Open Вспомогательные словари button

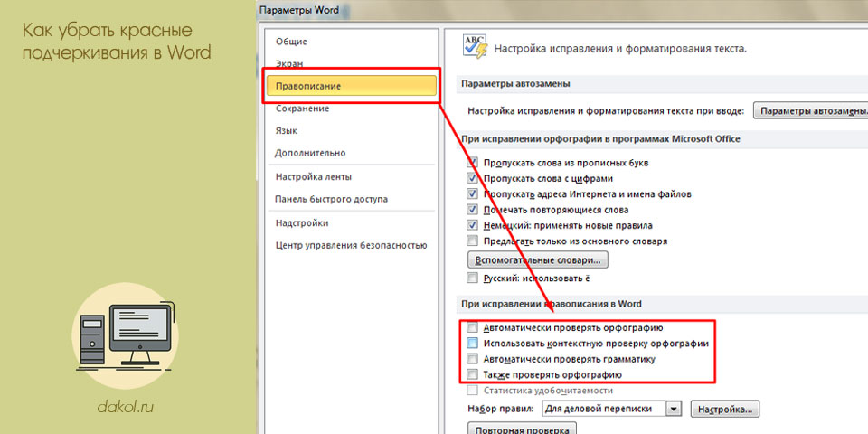(x=537, y=259)
